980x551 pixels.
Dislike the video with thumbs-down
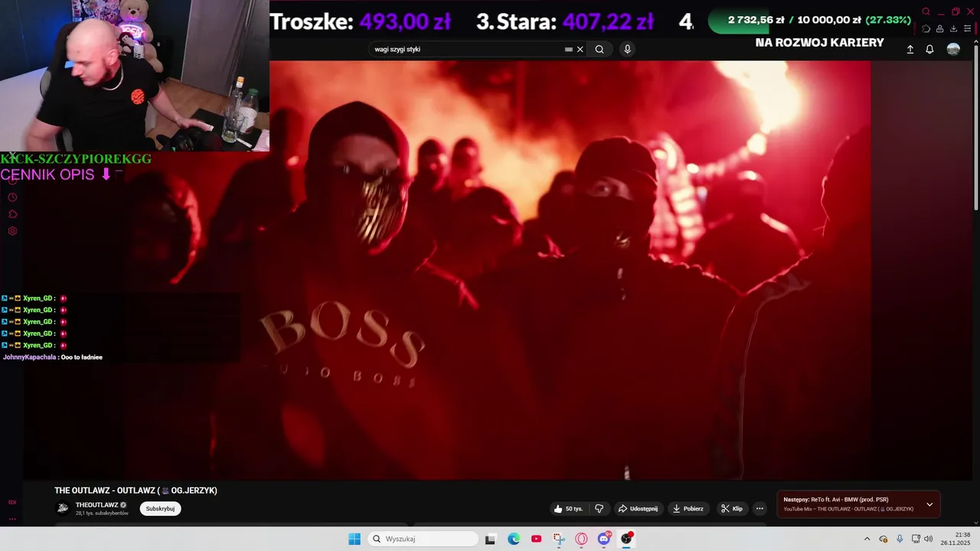pos(599,508)
